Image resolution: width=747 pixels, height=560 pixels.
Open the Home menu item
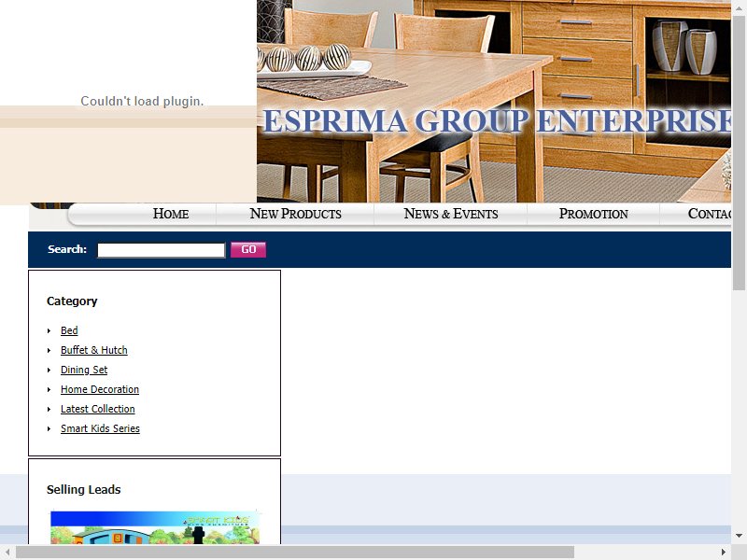(x=171, y=214)
